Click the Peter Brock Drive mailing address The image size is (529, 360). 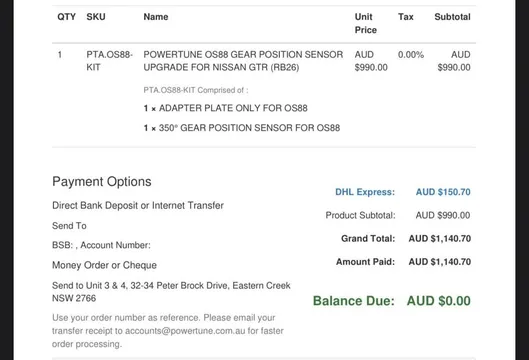[171, 292]
